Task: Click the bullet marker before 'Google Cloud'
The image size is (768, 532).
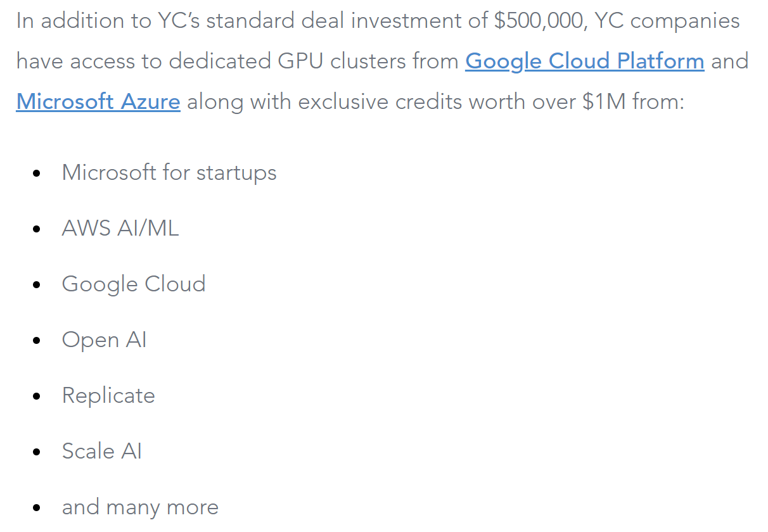Action: tap(37, 285)
